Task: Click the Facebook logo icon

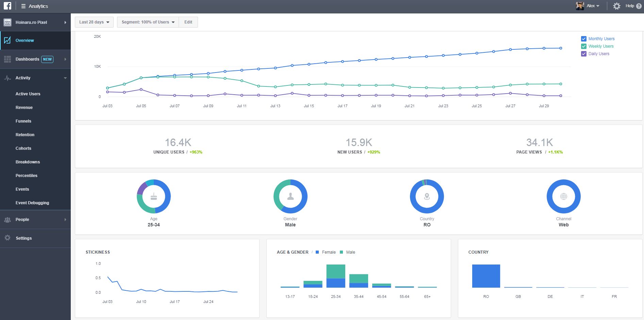Action: click(7, 6)
